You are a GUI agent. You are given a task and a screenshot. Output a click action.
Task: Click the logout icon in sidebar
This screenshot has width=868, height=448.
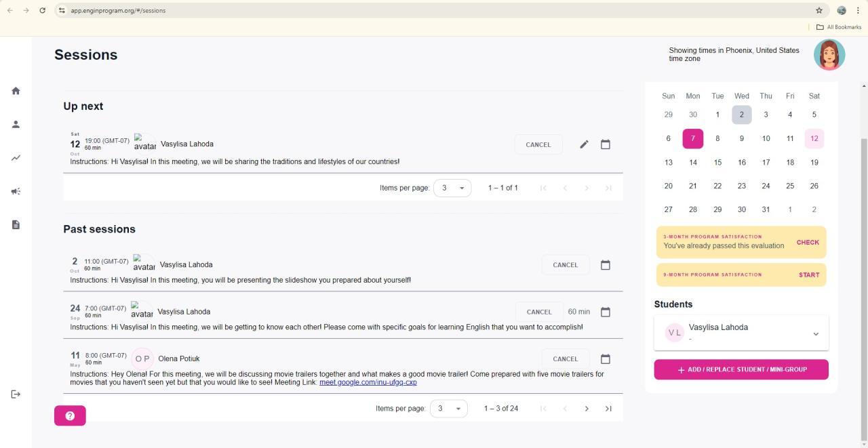(x=16, y=394)
